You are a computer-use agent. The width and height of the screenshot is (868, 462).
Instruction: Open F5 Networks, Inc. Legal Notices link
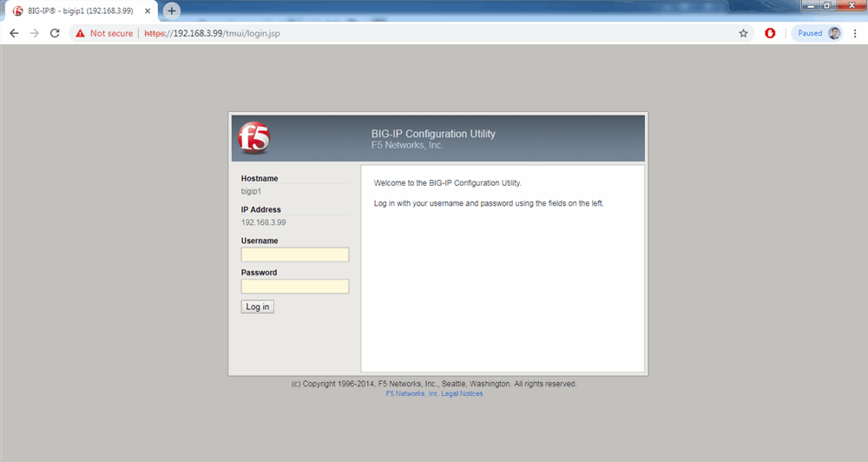435,394
